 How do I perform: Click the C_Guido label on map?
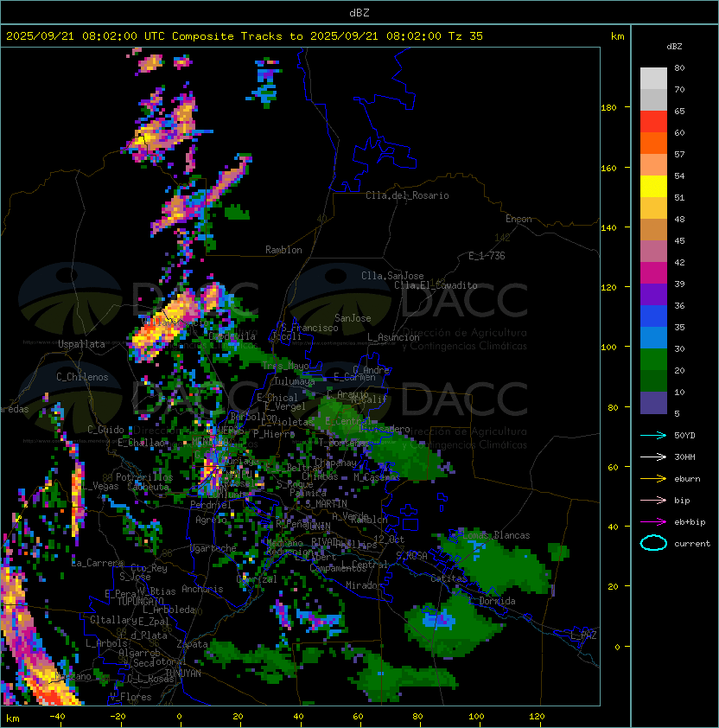[x=105, y=430]
